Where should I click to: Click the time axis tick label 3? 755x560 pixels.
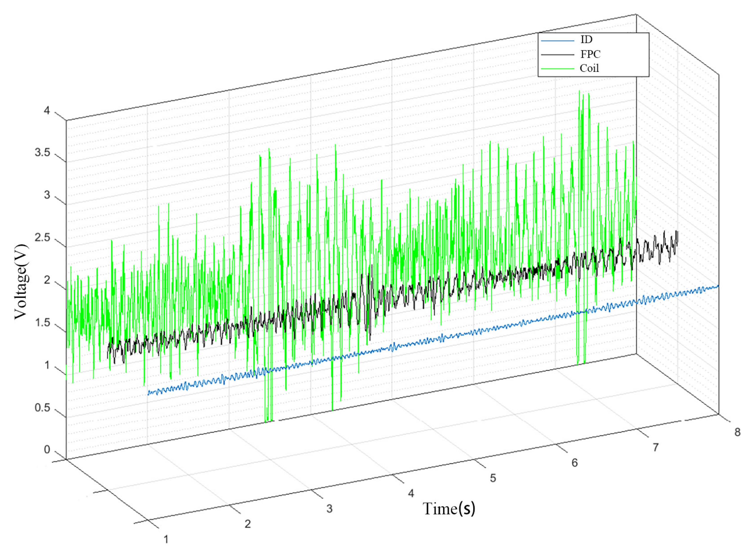click(329, 509)
